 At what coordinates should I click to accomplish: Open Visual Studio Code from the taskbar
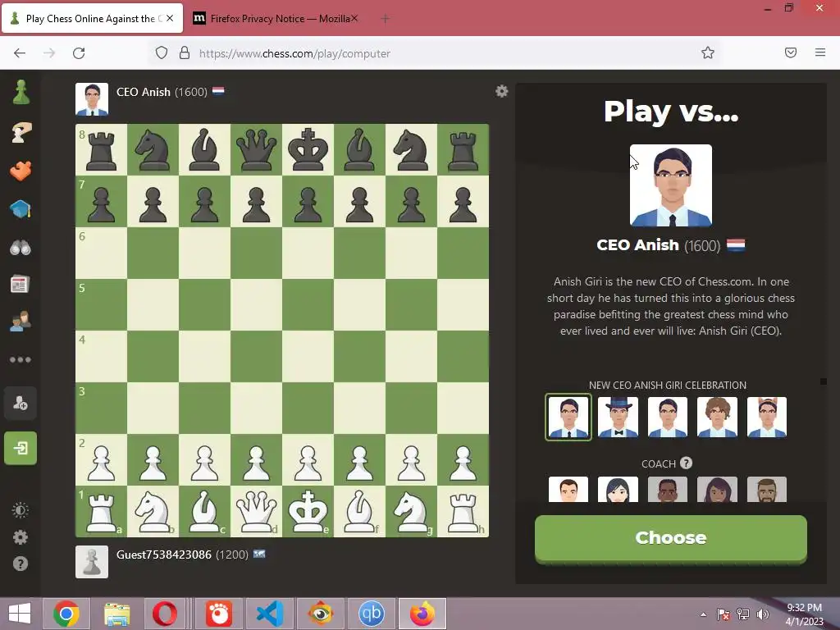click(x=269, y=614)
